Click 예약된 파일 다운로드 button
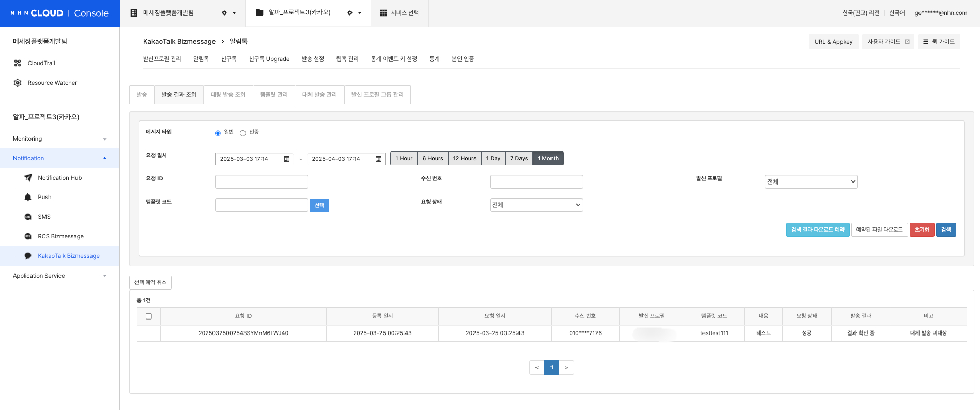Screen dimensions: 980x410 879,230
